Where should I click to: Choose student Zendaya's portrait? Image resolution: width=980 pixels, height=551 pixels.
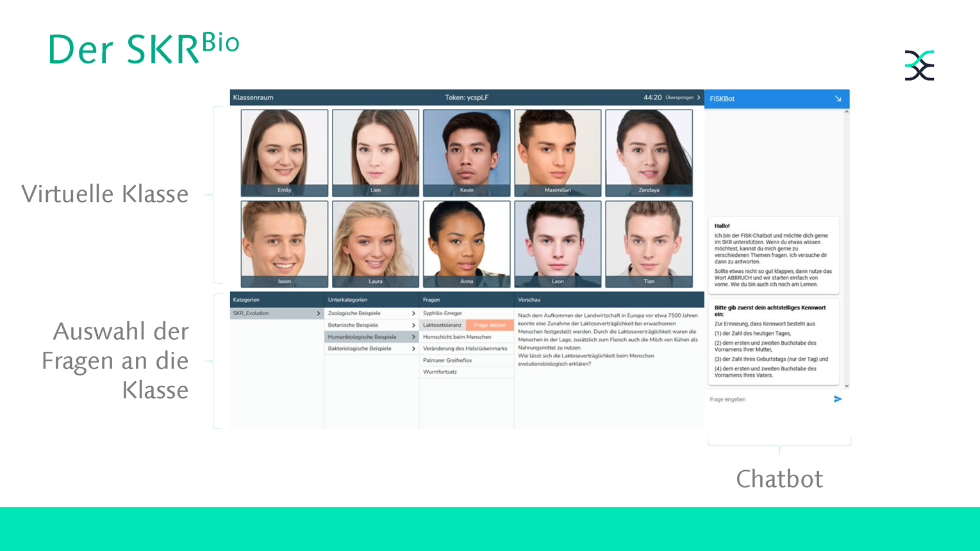click(x=649, y=152)
